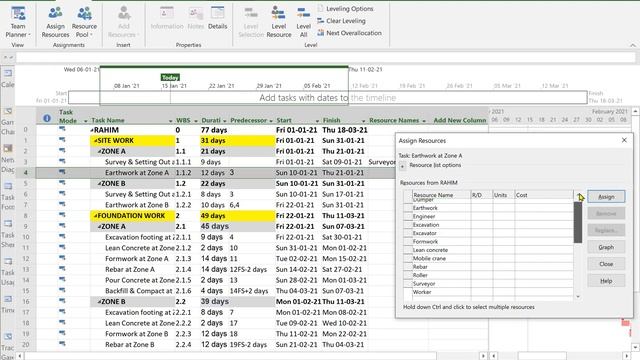Open the WBS column filter dropdown
The height and width of the screenshot is (360, 640).
point(196,121)
